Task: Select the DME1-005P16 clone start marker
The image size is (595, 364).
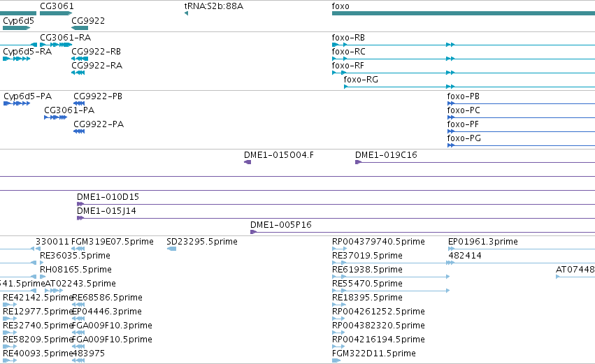Action: tap(254, 232)
